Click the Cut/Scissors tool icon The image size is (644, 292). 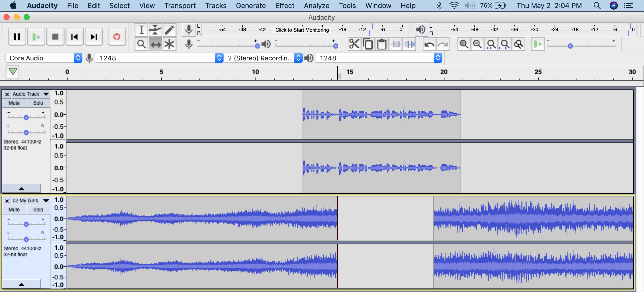click(354, 45)
